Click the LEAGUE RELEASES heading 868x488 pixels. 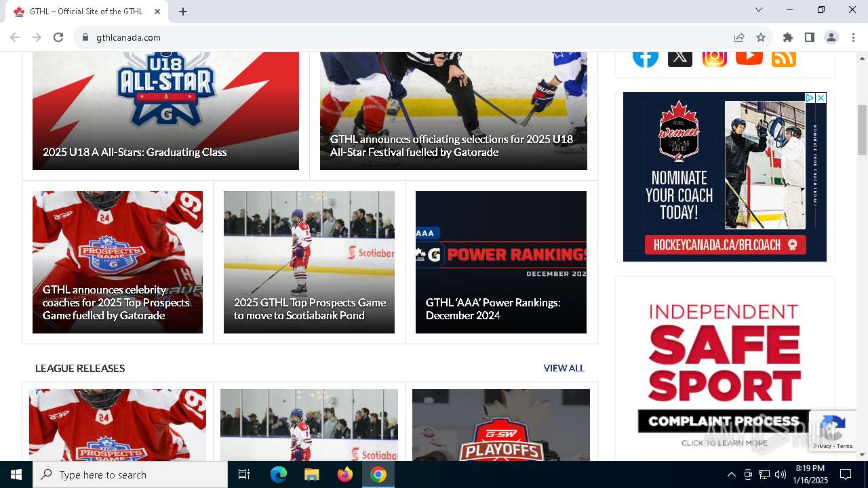[x=80, y=368]
